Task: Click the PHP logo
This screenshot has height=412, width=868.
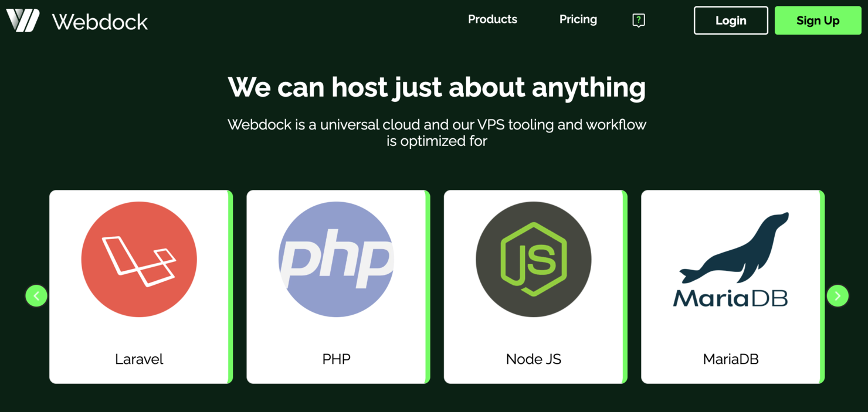Action: (x=336, y=260)
